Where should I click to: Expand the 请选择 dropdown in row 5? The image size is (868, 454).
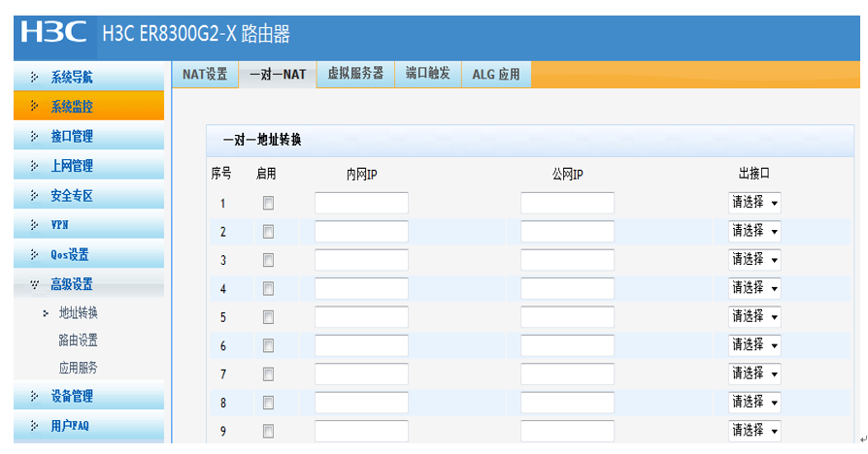(x=754, y=316)
